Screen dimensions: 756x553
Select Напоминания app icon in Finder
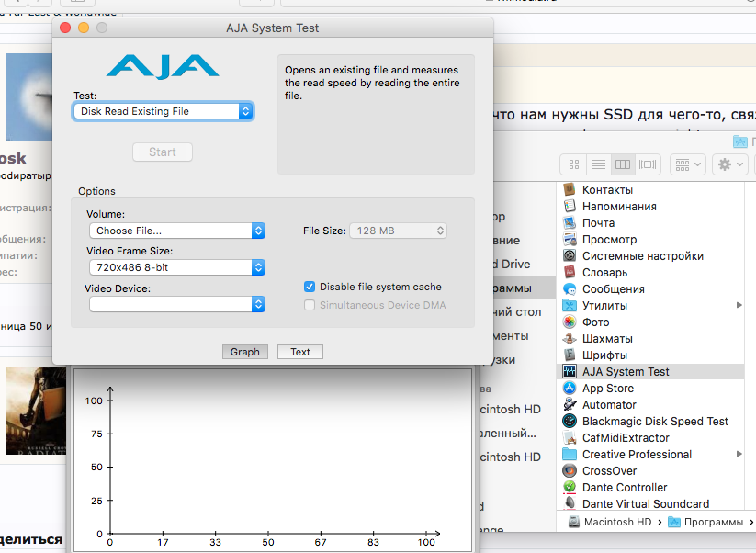(x=570, y=206)
